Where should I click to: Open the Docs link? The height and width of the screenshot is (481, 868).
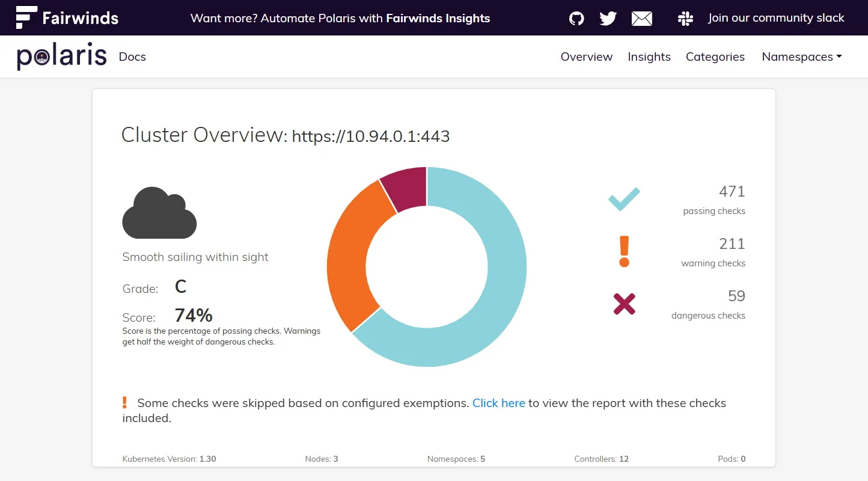(132, 57)
